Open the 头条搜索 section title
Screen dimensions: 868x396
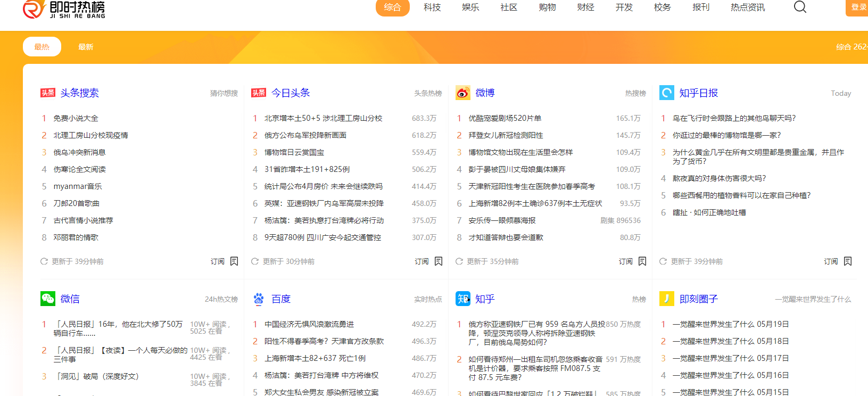point(80,93)
